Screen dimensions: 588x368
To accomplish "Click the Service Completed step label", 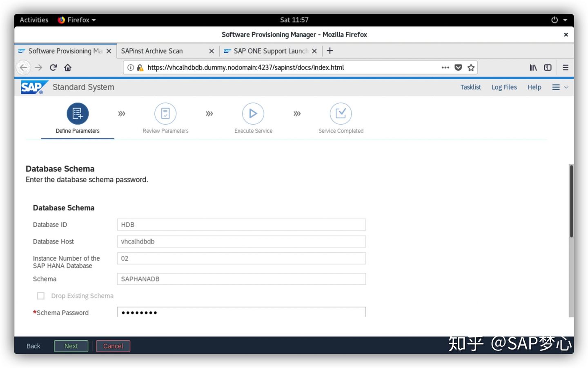I will click(x=341, y=131).
